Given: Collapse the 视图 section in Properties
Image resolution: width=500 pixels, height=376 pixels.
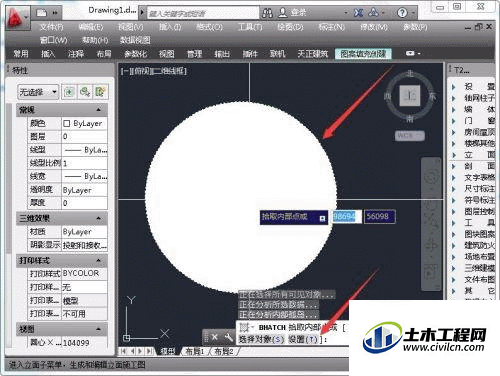Looking at the screenshot, I should [x=98, y=329].
